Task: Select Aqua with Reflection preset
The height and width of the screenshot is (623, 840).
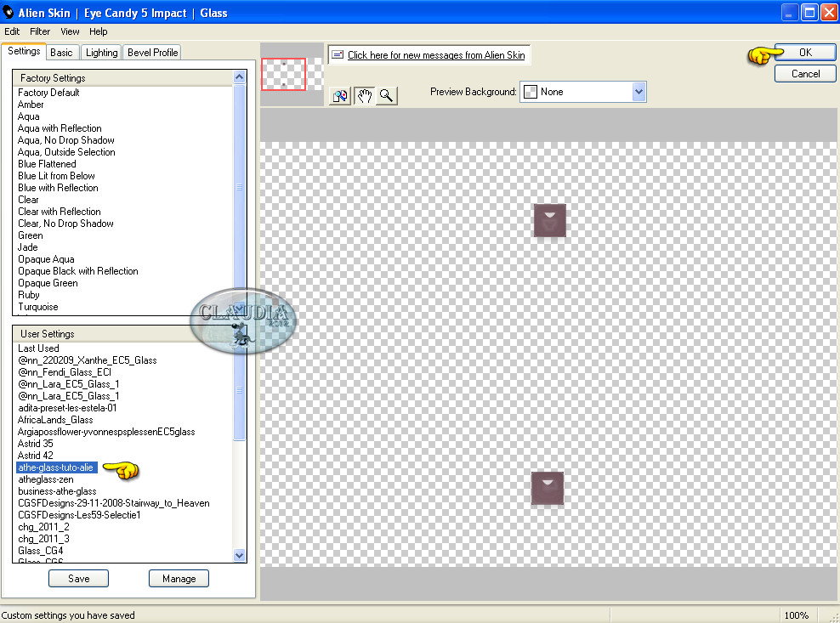Action: pyautogui.click(x=60, y=128)
